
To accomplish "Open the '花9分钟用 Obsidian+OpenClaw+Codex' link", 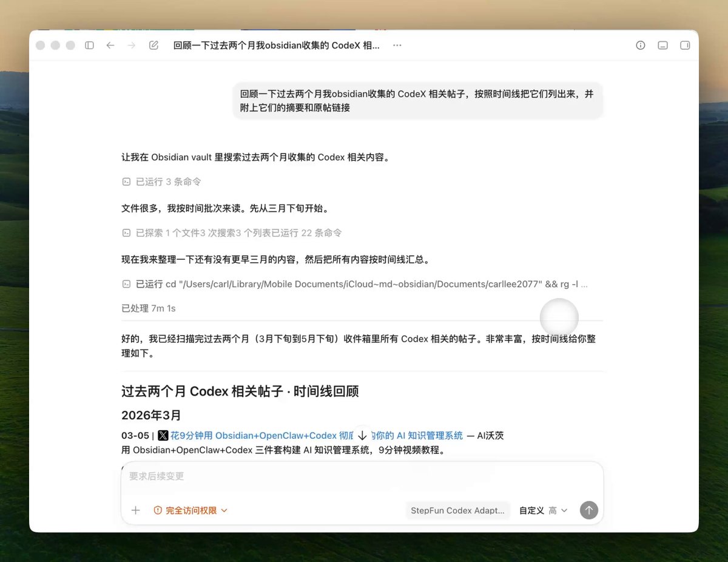I will pyautogui.click(x=317, y=436).
